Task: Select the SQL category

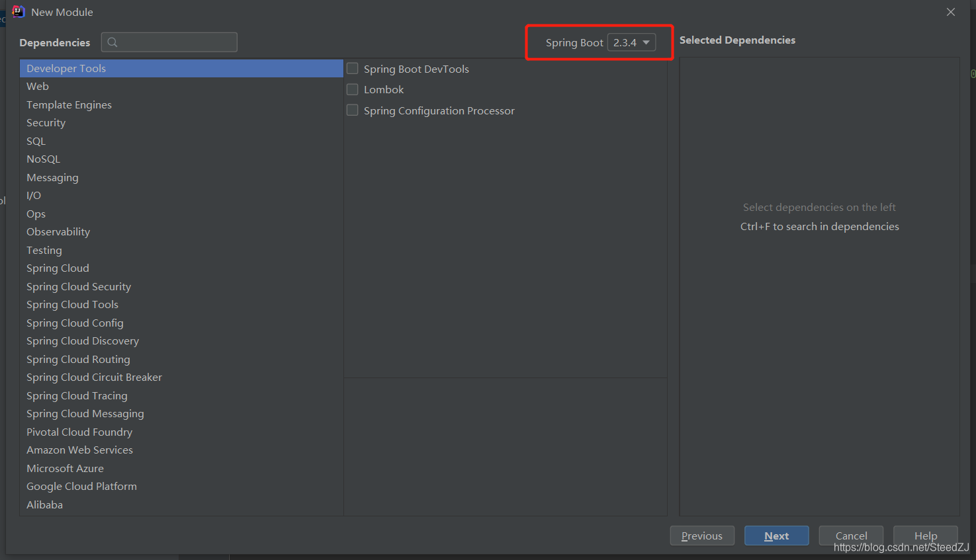Action: click(181, 141)
